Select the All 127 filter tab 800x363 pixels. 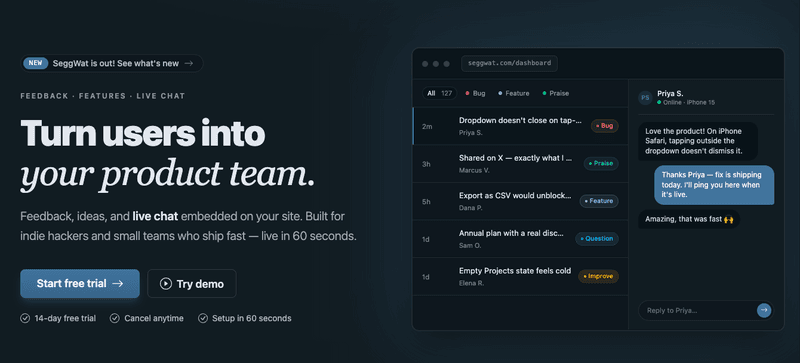pos(439,93)
